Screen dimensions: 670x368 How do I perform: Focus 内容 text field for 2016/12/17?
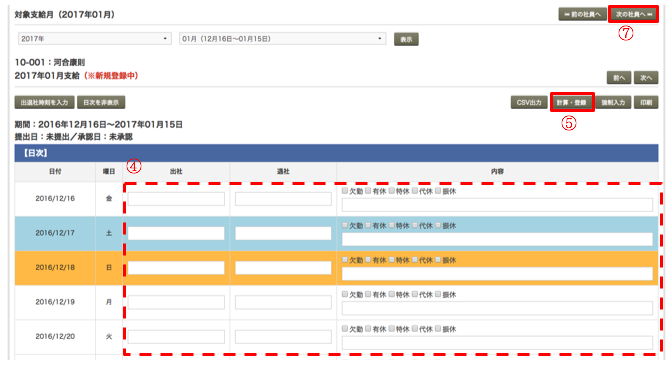pyautogui.click(x=497, y=239)
